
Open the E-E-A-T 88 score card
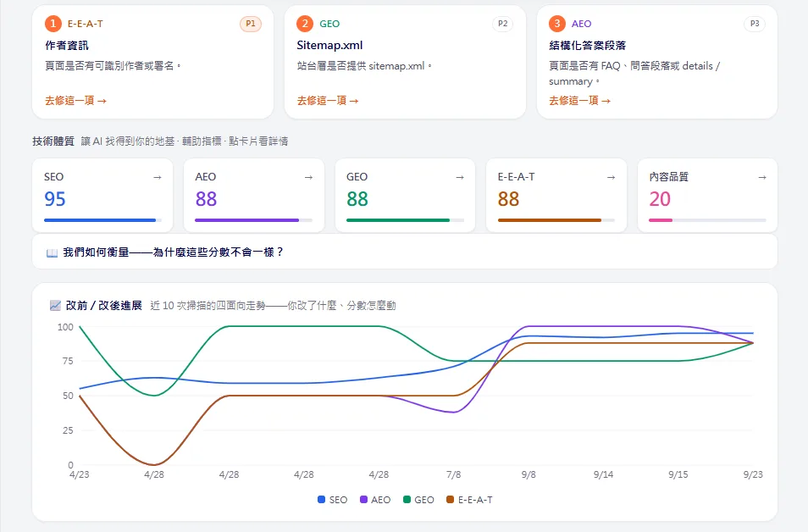[x=556, y=196]
